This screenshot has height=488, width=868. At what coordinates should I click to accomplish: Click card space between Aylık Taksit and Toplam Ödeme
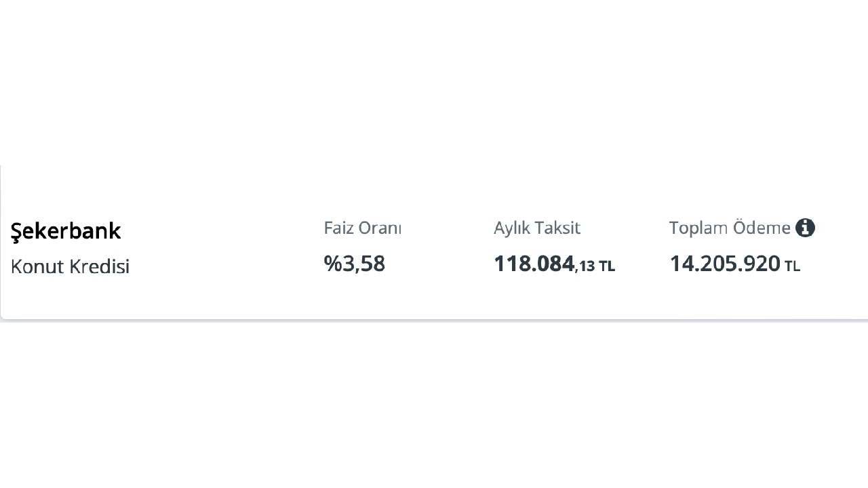click(x=641, y=247)
